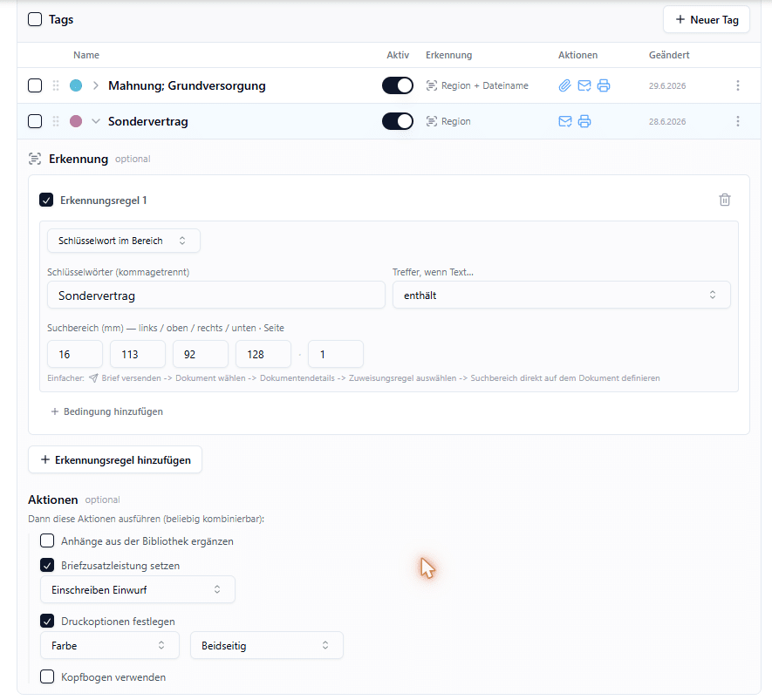Open three-dot menu for Mahnung; Grundversorgung
Image resolution: width=772 pixels, height=700 pixels.
737,85
